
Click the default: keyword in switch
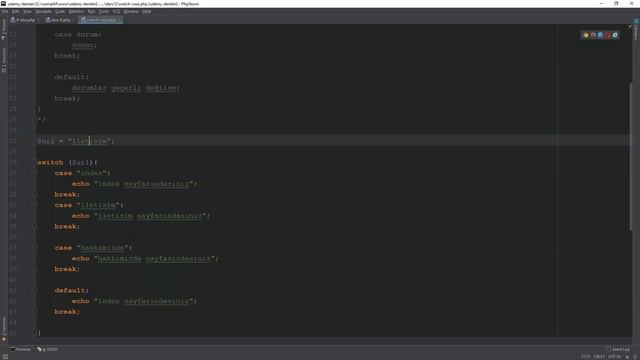pos(71,290)
